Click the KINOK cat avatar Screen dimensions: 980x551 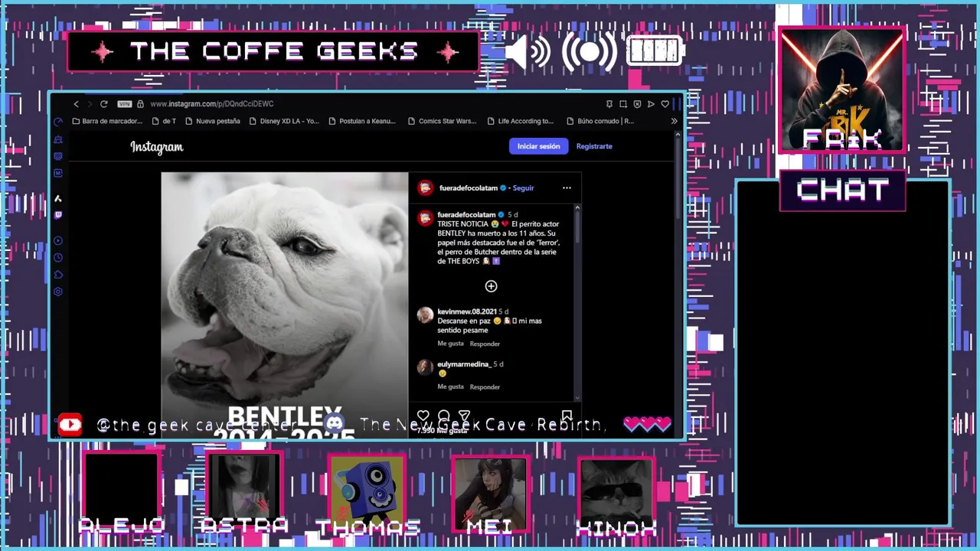[x=616, y=494]
